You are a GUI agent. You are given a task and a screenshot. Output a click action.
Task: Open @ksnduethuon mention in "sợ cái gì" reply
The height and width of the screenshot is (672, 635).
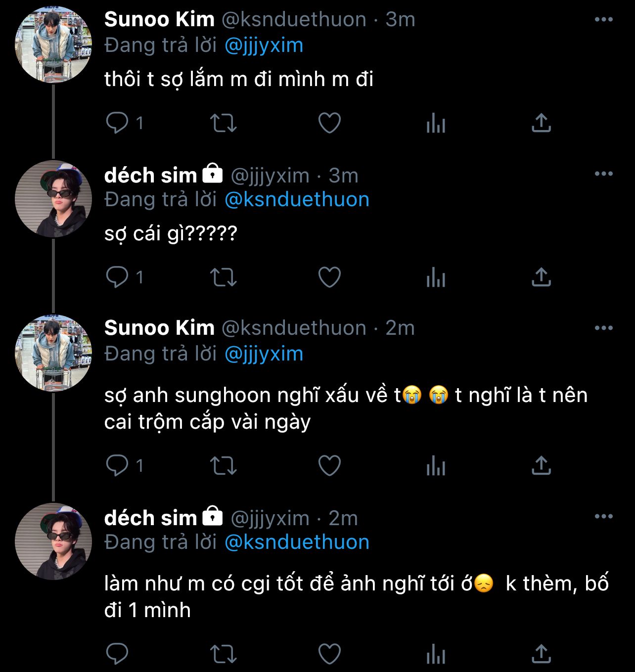tap(297, 200)
